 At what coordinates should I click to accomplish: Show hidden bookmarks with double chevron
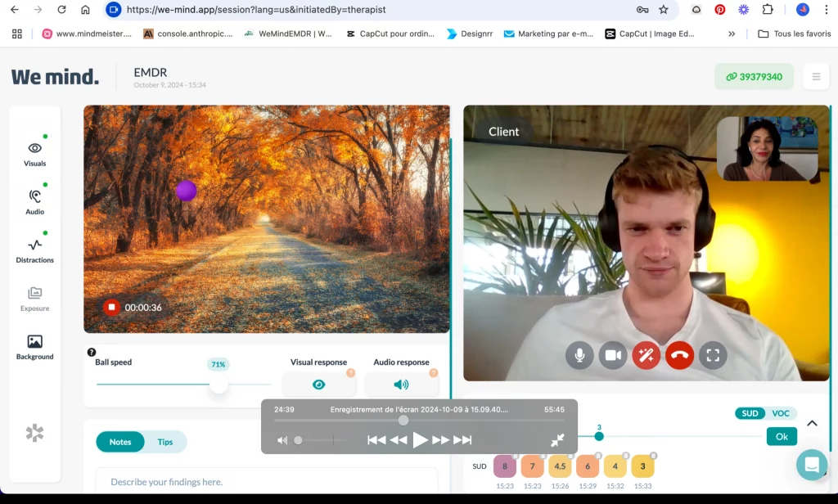[731, 34]
